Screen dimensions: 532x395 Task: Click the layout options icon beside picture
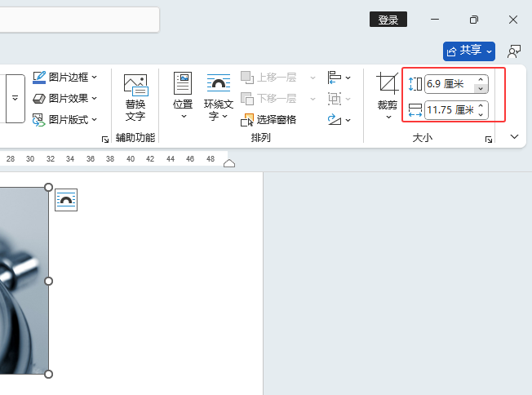coord(66,200)
